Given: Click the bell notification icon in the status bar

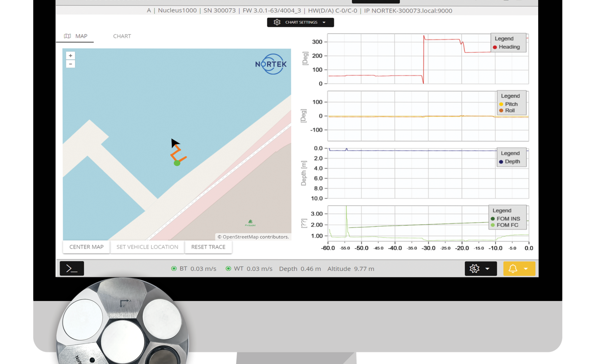Looking at the screenshot, I should (x=513, y=269).
